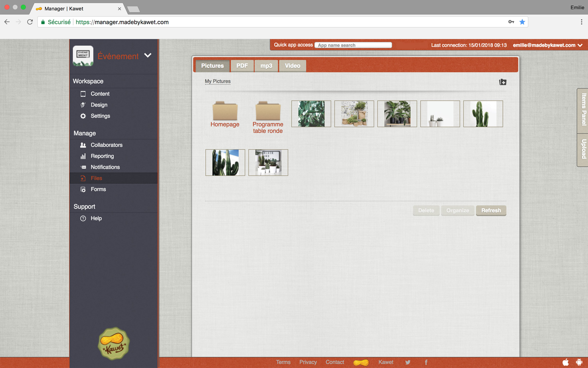The width and height of the screenshot is (588, 368).
Task: Click the App name search field
Action: point(353,45)
